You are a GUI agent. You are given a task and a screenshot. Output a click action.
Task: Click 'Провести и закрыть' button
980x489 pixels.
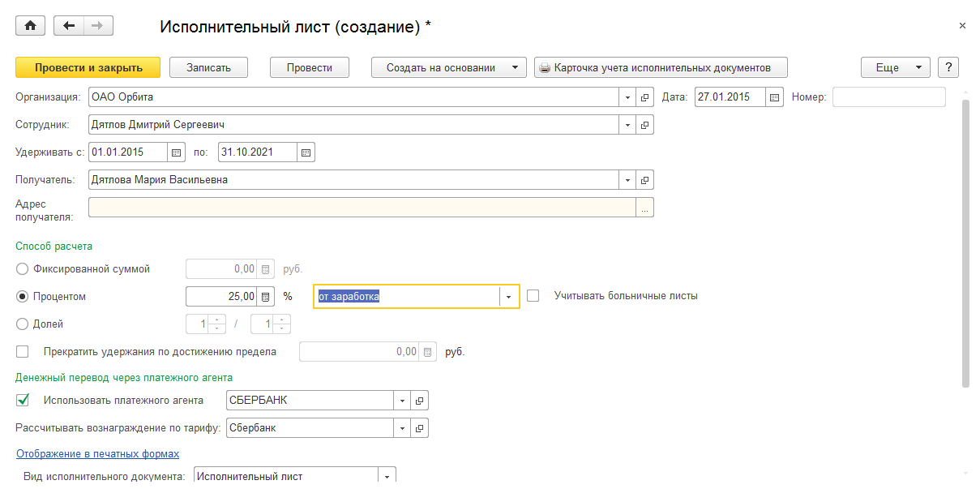pos(88,67)
